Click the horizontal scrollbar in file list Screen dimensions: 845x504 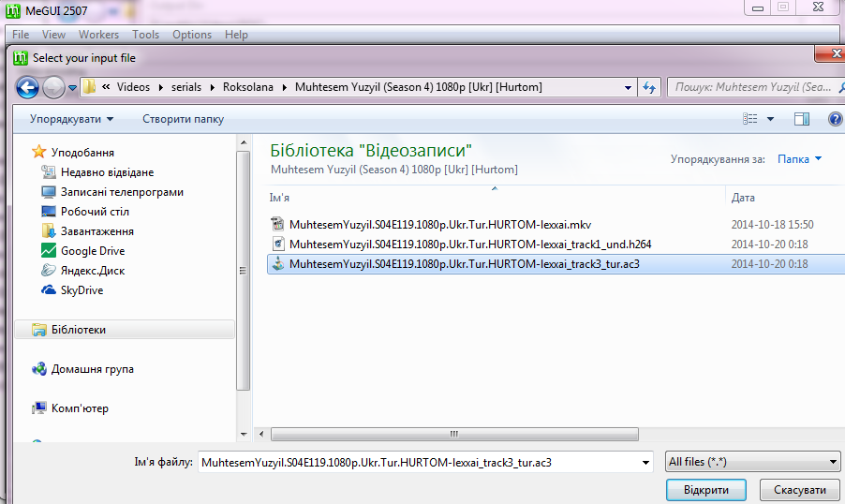click(x=452, y=435)
